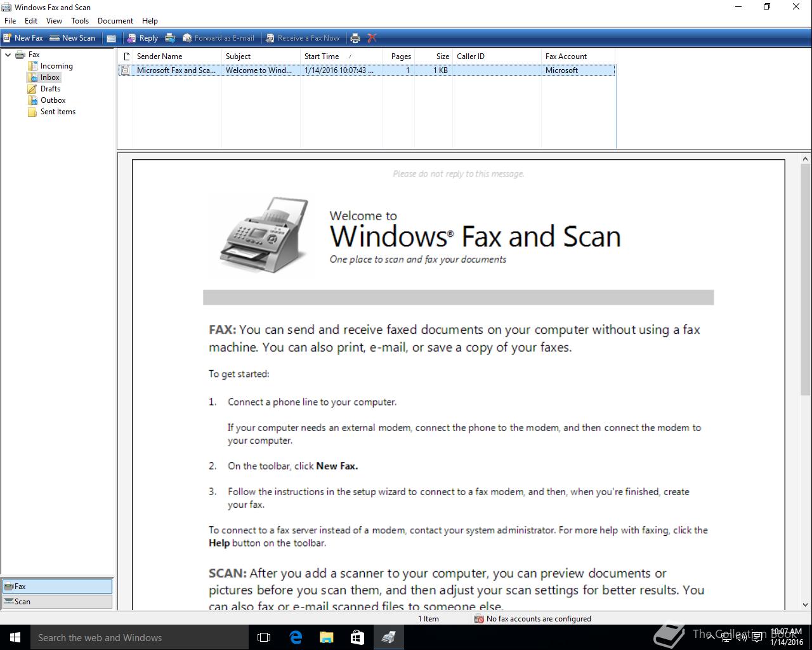The image size is (812, 650).
Task: Click the Windows Start button
Action: [15, 637]
